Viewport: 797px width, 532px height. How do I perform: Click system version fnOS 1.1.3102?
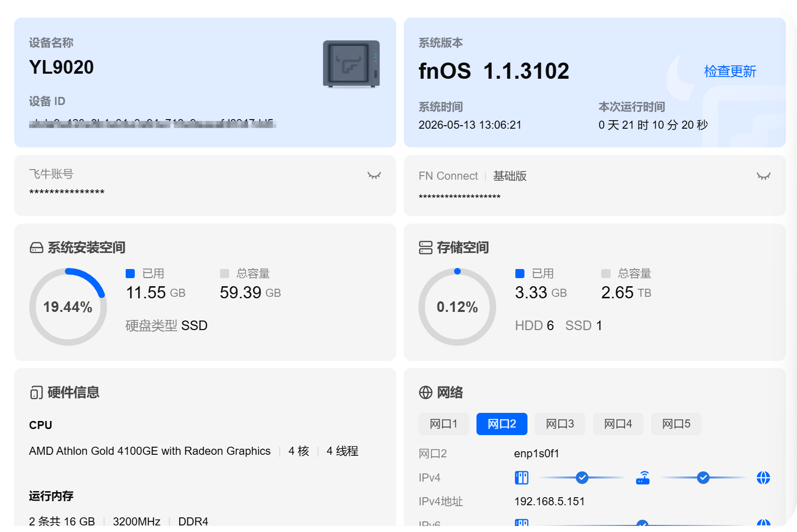494,71
